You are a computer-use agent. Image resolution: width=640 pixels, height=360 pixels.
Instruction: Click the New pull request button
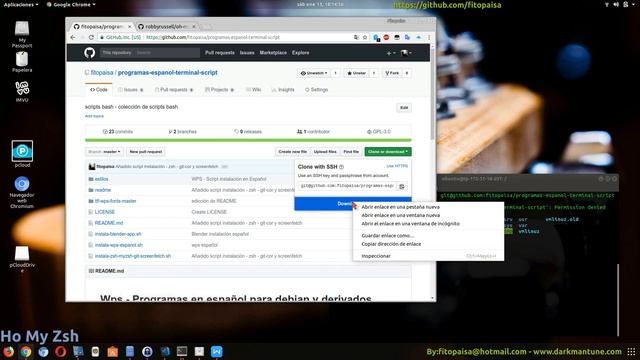pyautogui.click(x=146, y=151)
